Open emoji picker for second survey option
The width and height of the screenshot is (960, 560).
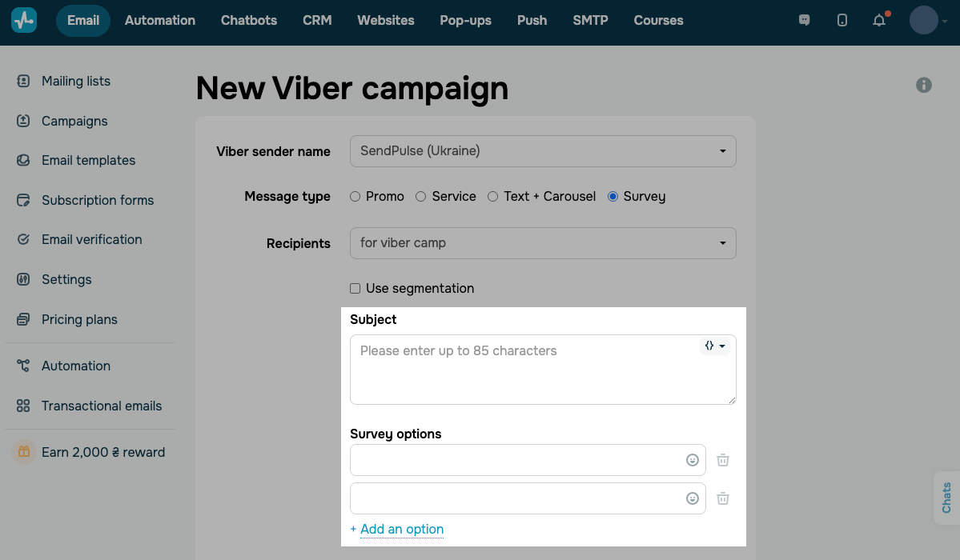(693, 498)
